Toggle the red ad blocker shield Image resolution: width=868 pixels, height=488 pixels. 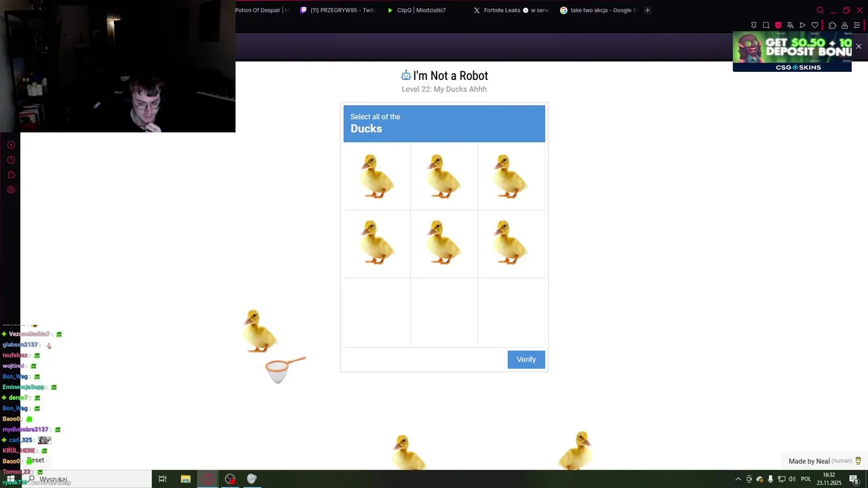click(x=778, y=25)
